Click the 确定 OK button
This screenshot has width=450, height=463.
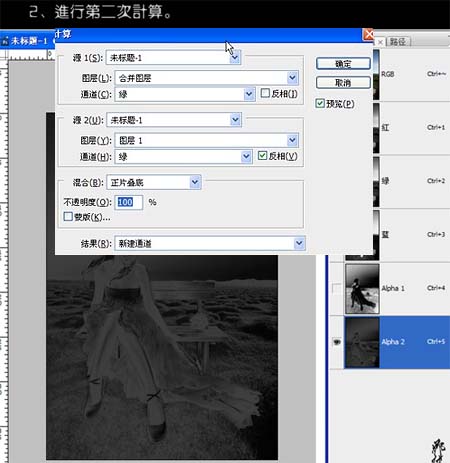[343, 64]
